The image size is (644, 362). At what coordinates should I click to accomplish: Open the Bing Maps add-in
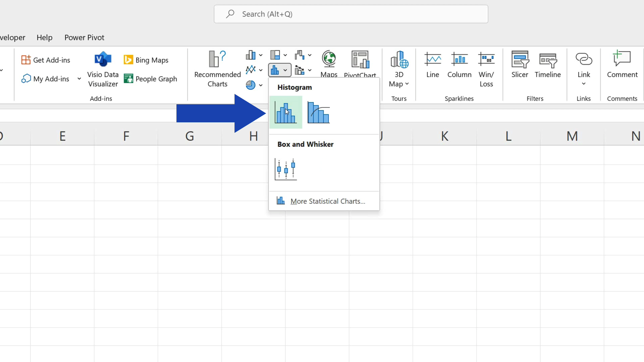point(146,60)
